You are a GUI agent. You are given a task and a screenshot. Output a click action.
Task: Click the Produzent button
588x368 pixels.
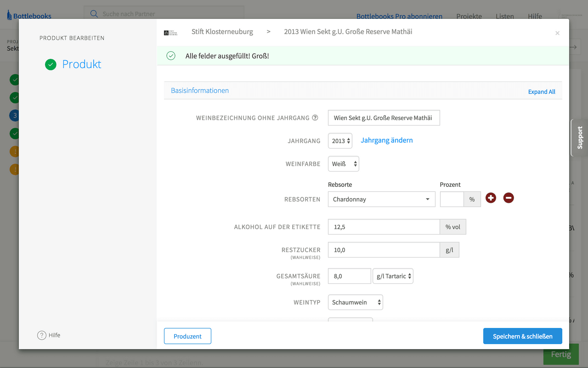coord(187,336)
